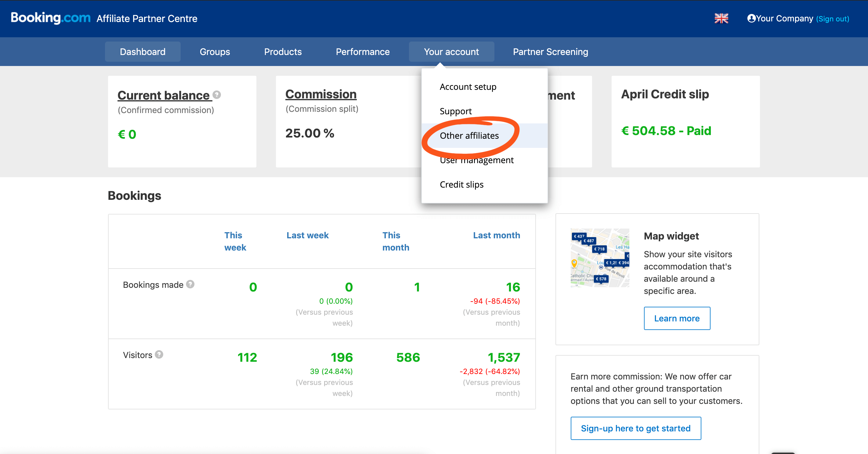
Task: Click the Map widget description text
Action: coord(688,272)
